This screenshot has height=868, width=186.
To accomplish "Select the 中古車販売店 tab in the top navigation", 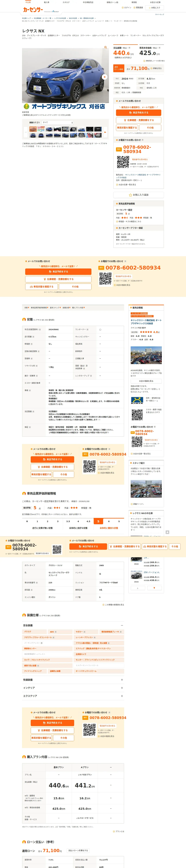I will (88, 2).
